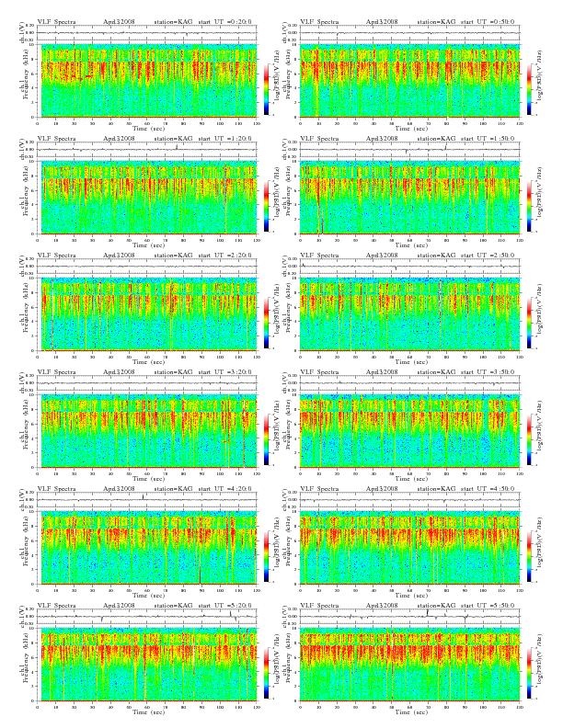Select the spectrogram starting UT 4:20:0
Viewport: 563px width, 728px height.
click(147, 548)
